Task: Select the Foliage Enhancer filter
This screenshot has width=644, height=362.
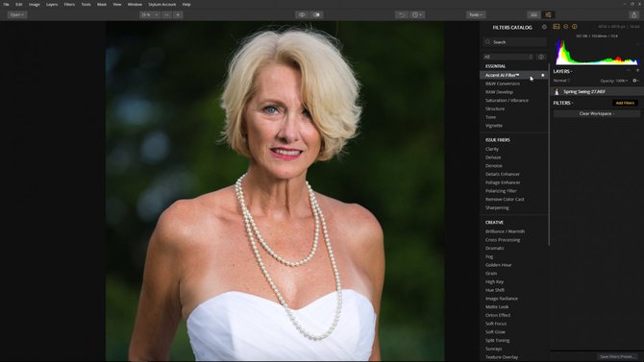Action: [x=503, y=182]
